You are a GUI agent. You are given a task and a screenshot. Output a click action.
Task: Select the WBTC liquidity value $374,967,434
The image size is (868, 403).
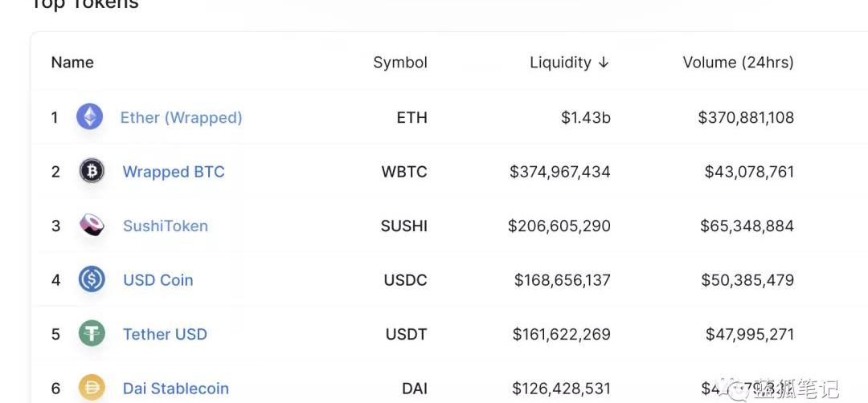coord(560,171)
